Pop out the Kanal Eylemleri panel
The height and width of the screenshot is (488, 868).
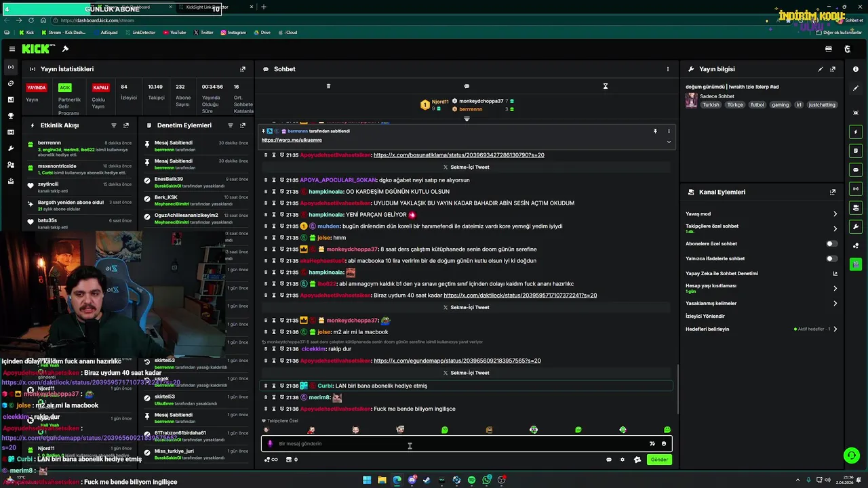pyautogui.click(x=833, y=192)
